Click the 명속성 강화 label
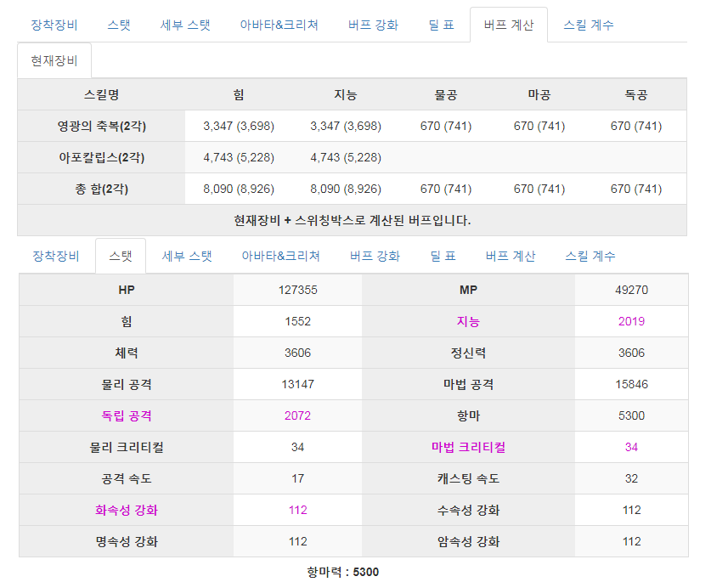 tap(127, 541)
